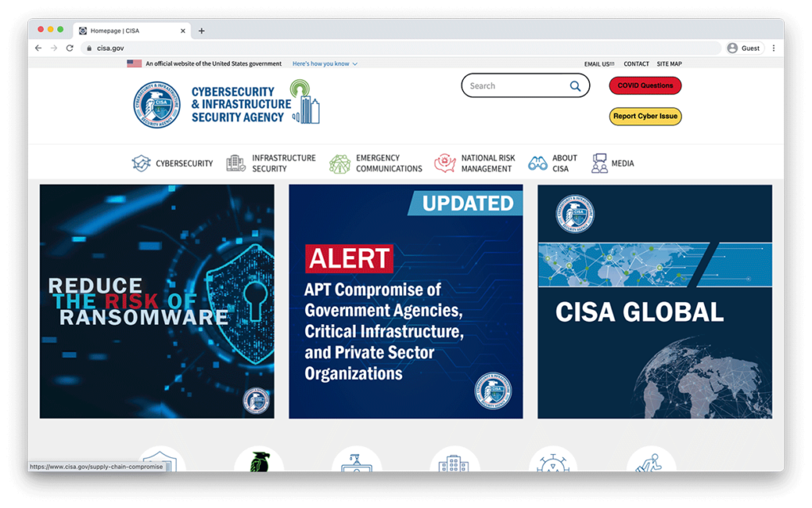This screenshot has height=508, width=812.
Task: Click the CISA round seal logo
Action: click(x=157, y=105)
